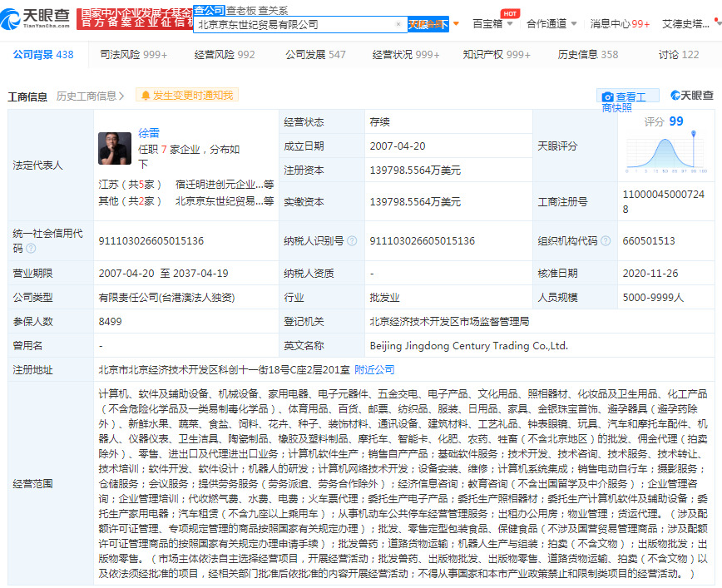Click 北京经济技术开发区市场监督管理局 registration authority

[449, 321]
